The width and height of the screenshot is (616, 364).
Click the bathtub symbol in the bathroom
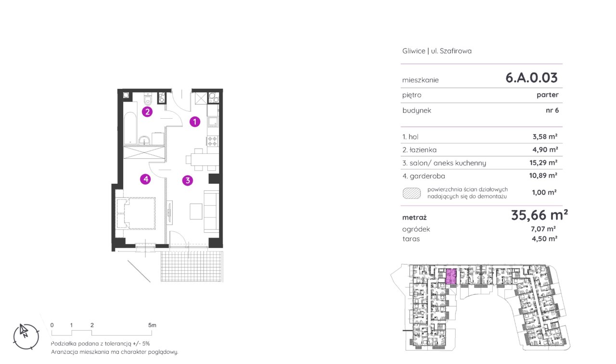(x=130, y=128)
